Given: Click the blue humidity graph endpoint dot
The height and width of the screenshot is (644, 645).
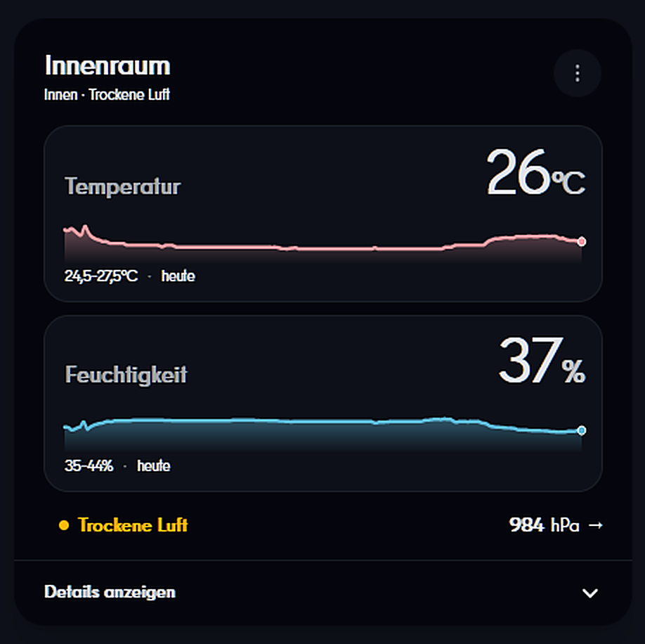Looking at the screenshot, I should [581, 430].
